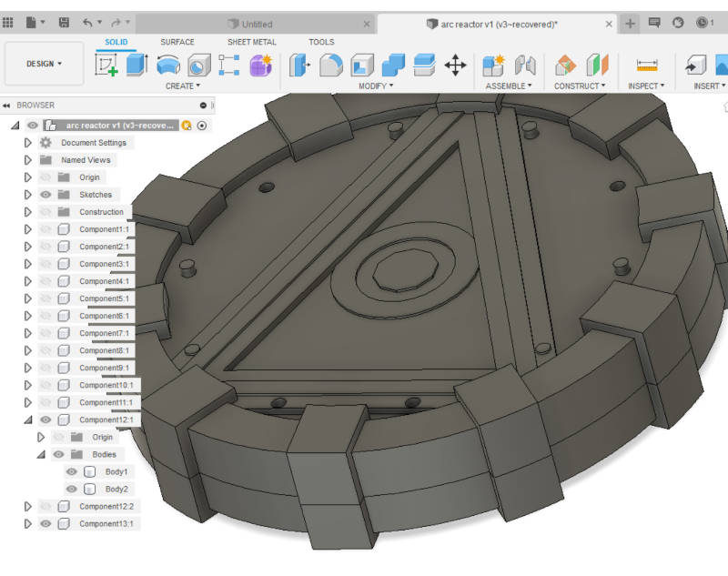Toggle visibility of arc reactor root component
The image size is (728, 576).
[33, 126]
